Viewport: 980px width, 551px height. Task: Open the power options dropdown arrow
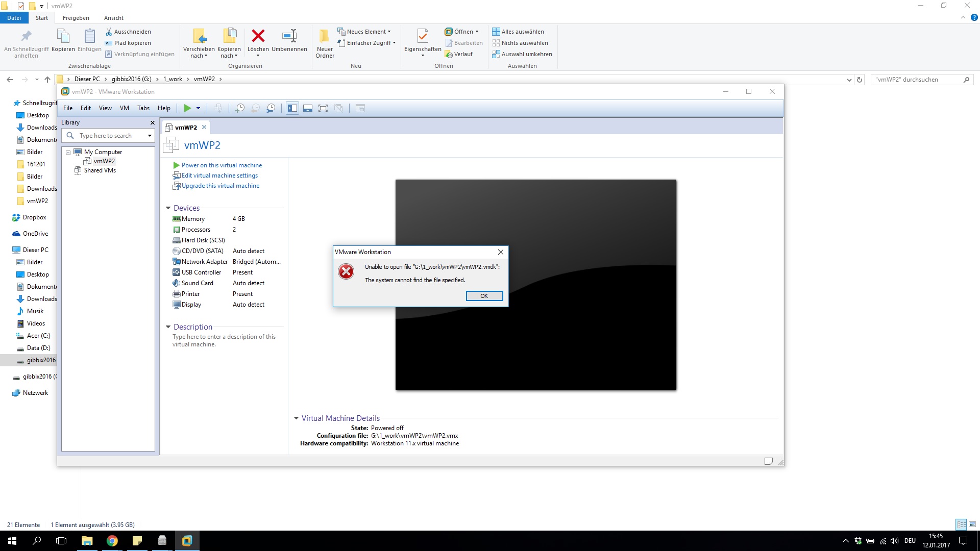(x=199, y=108)
